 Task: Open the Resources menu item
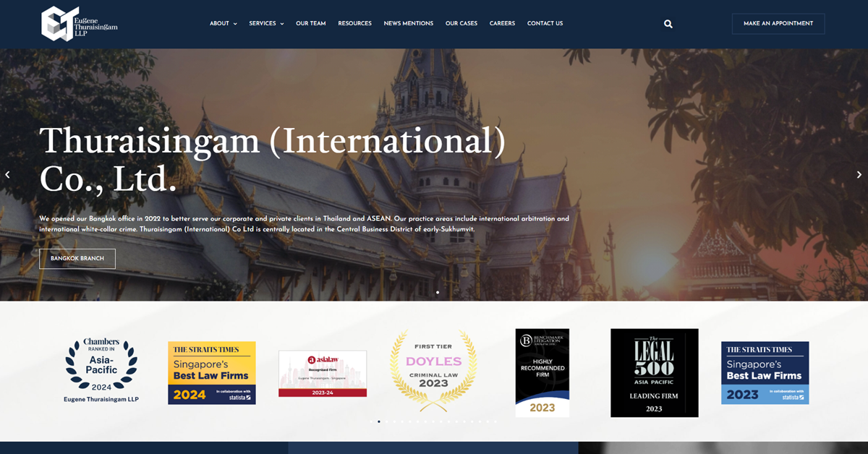point(354,24)
